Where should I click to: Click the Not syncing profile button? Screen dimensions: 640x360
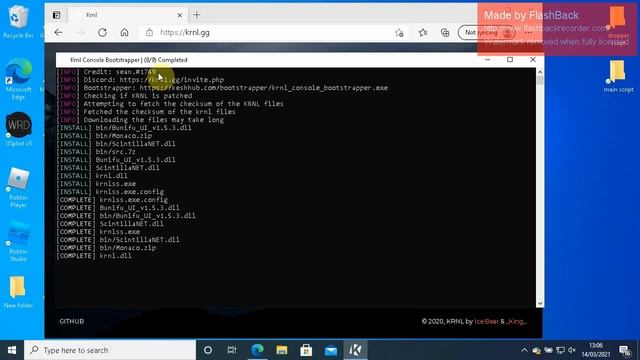pos(486,33)
